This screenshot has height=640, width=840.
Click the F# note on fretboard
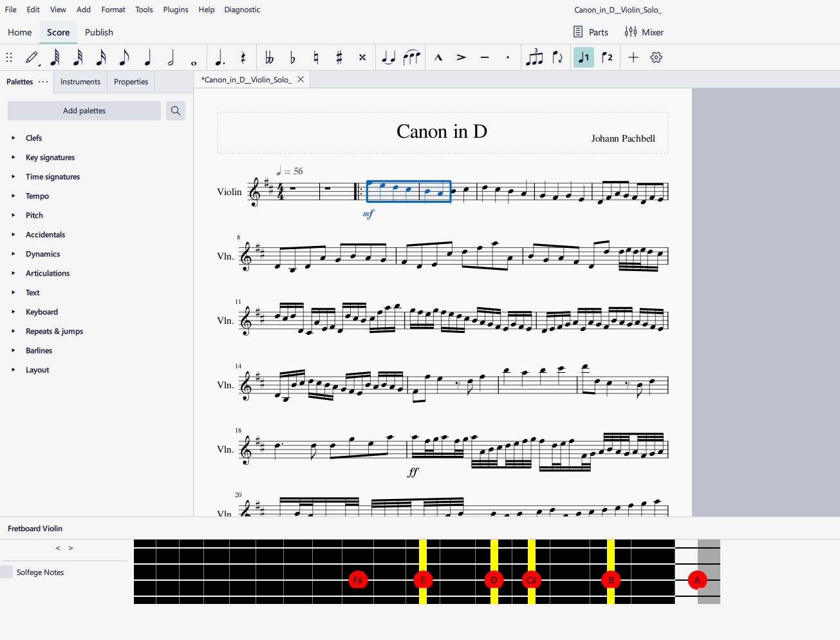(x=358, y=580)
